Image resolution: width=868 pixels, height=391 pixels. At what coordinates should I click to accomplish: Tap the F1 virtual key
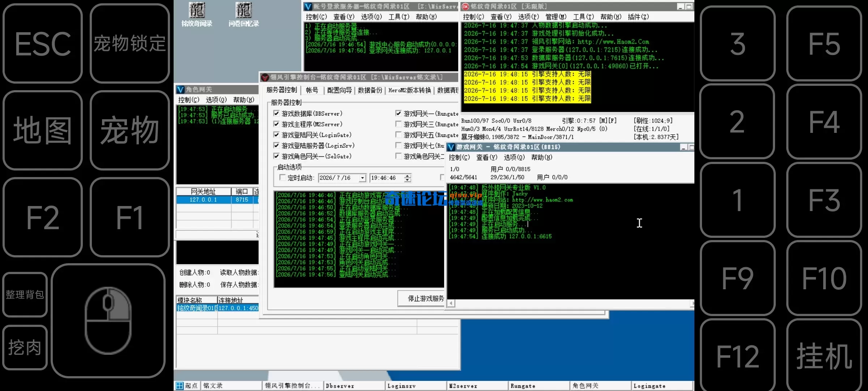coord(130,217)
